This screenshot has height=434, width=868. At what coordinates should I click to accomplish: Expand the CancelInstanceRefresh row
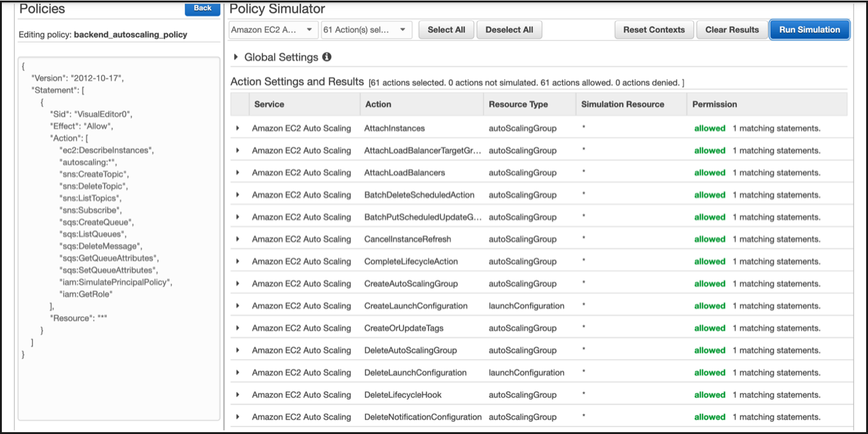[238, 239]
